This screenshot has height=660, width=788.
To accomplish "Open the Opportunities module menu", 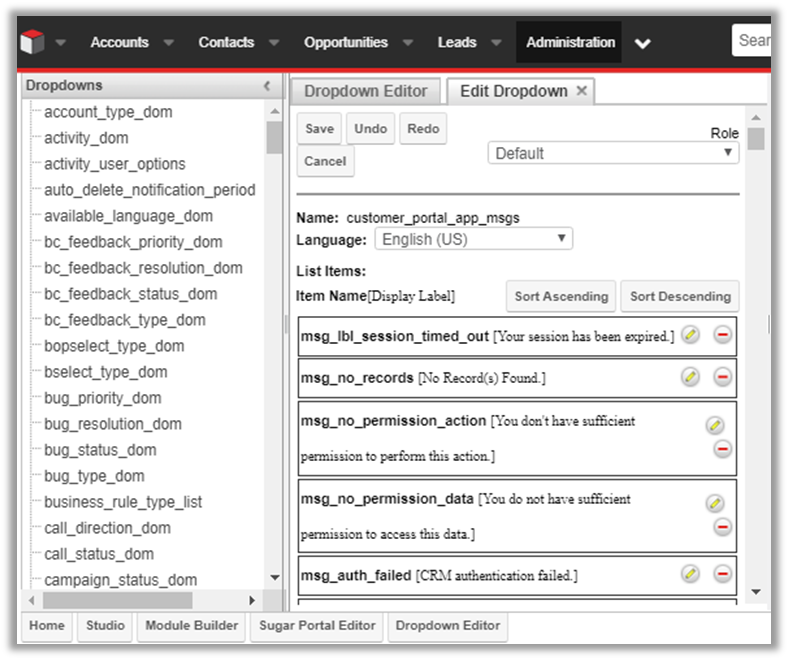I will (x=345, y=42).
